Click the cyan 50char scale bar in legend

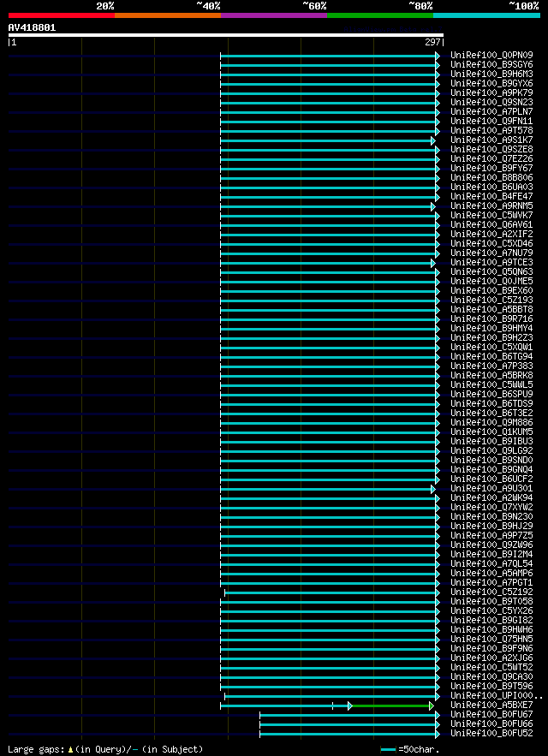[389, 750]
